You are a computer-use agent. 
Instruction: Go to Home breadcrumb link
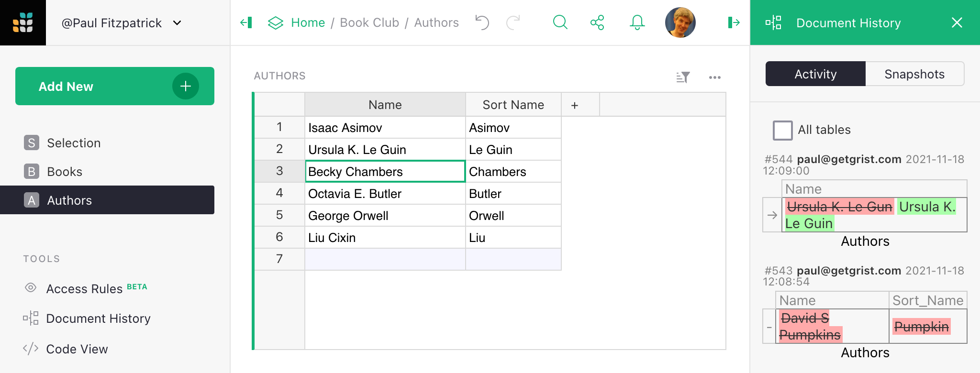click(308, 22)
